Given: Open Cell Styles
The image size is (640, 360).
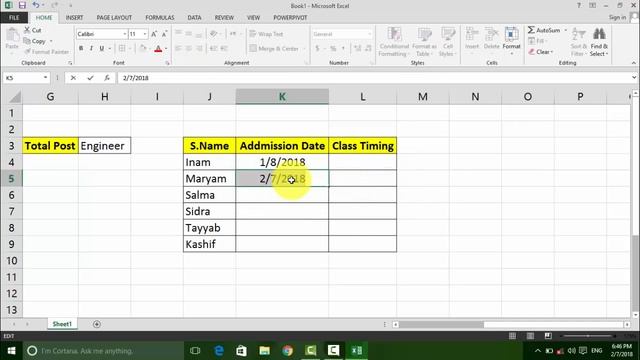Looking at the screenshot, I should click(448, 42).
